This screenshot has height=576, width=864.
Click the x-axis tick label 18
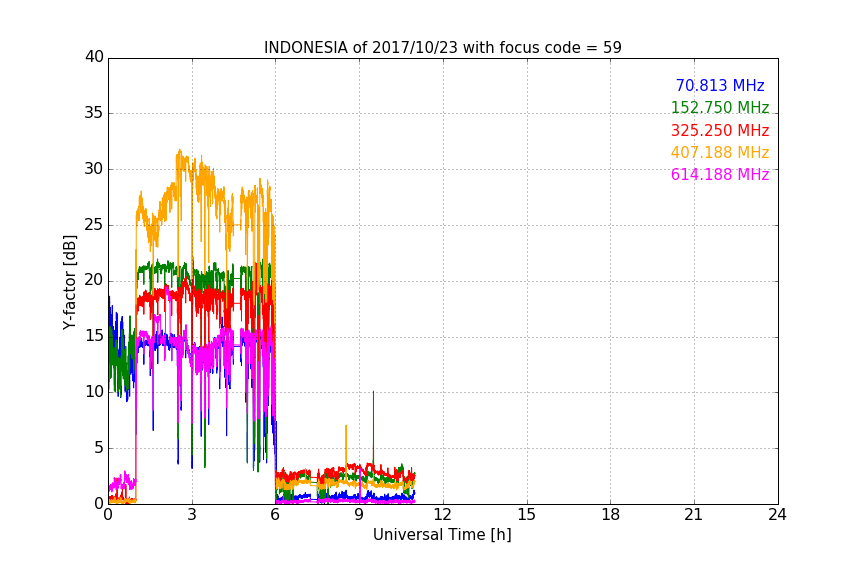[611, 515]
